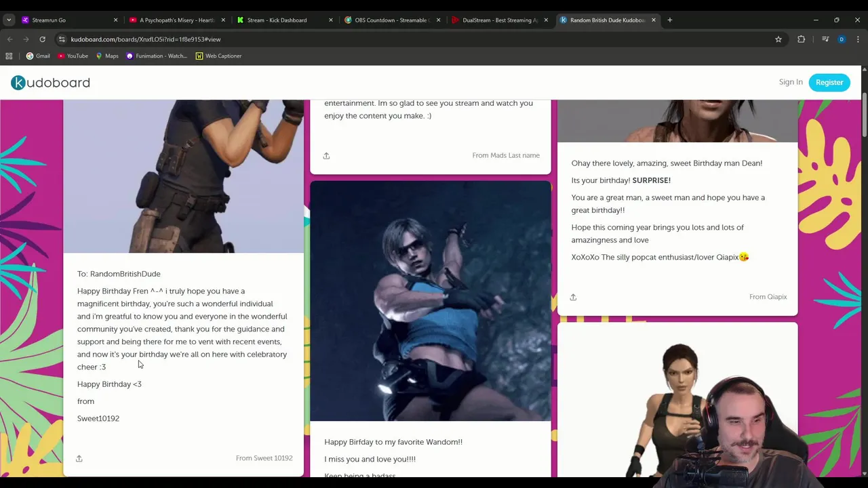Click the Leon character image in middle card
The image size is (868, 488).
pyautogui.click(x=431, y=301)
